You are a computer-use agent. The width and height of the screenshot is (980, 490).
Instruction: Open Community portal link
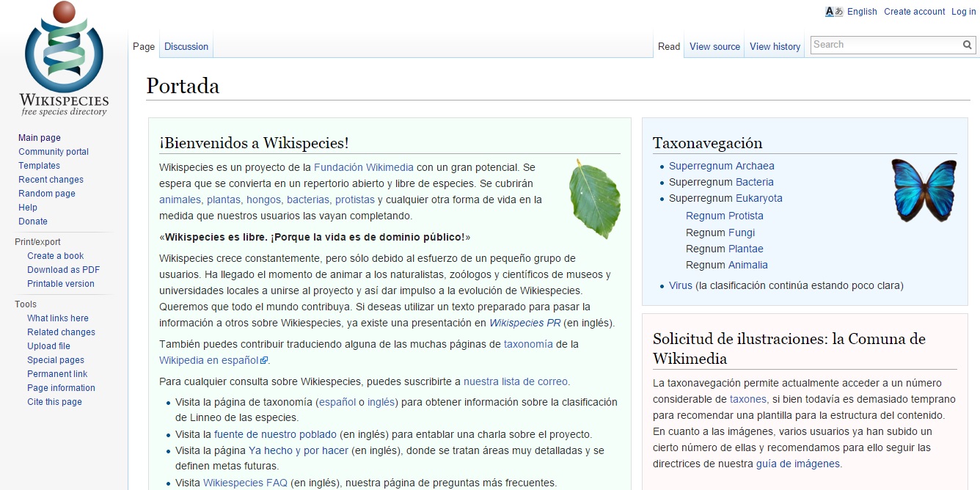click(x=54, y=152)
